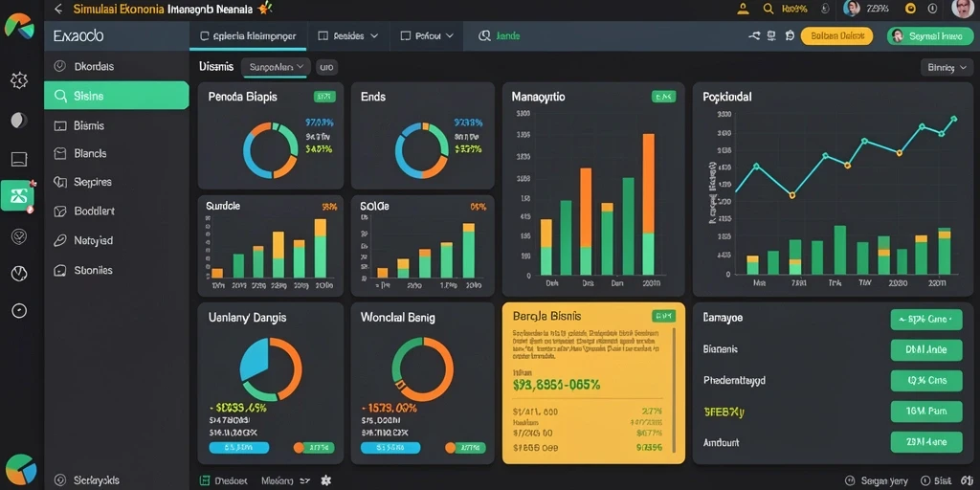Select the green highlighted icon in left rail
The height and width of the screenshot is (490, 980).
coord(17,195)
